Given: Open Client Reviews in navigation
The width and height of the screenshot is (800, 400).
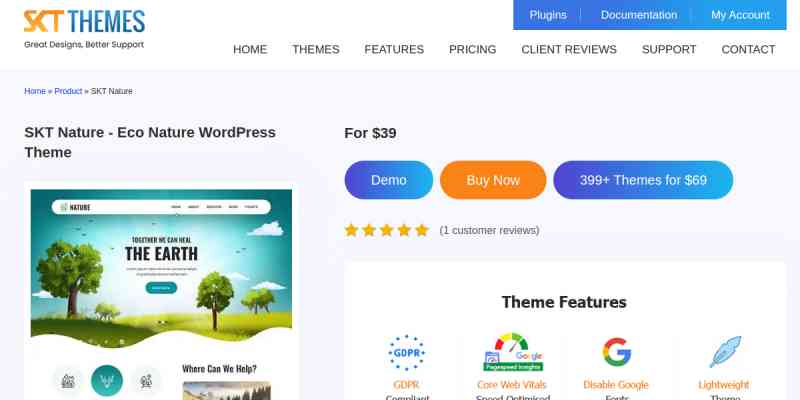Looking at the screenshot, I should pyautogui.click(x=569, y=49).
